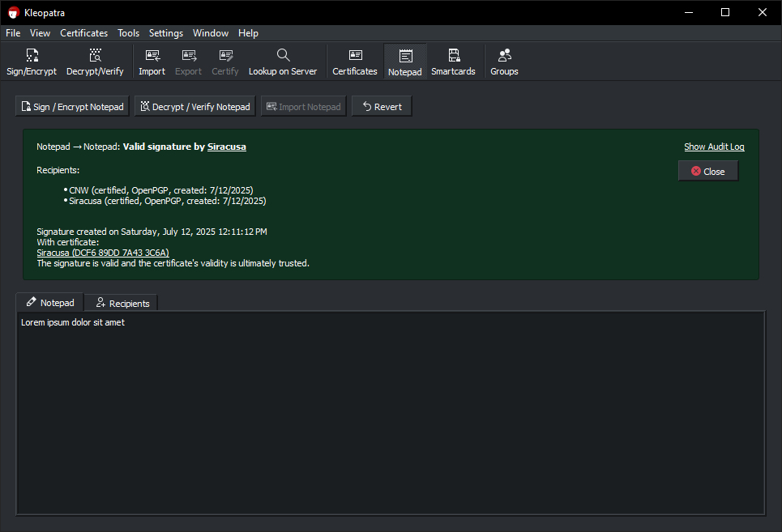782x532 pixels.
Task: Switch to the Notepad tab
Action: coord(50,302)
